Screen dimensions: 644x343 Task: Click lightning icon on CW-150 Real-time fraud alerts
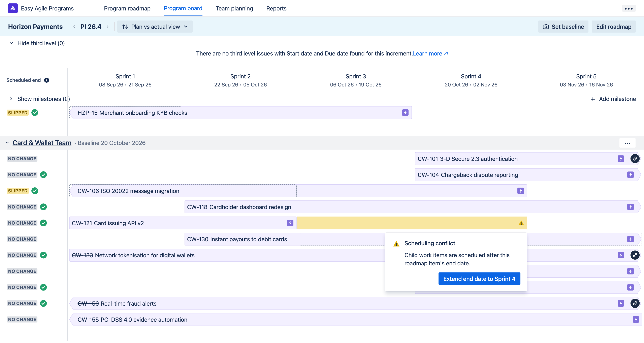click(x=621, y=303)
